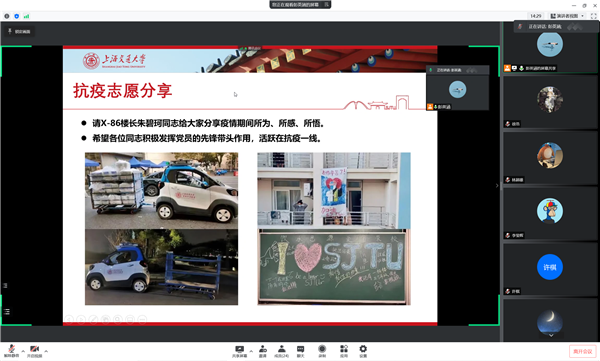The width and height of the screenshot is (600, 361).
Task: Click the 14:29 meeting timer
Action: [x=536, y=16]
